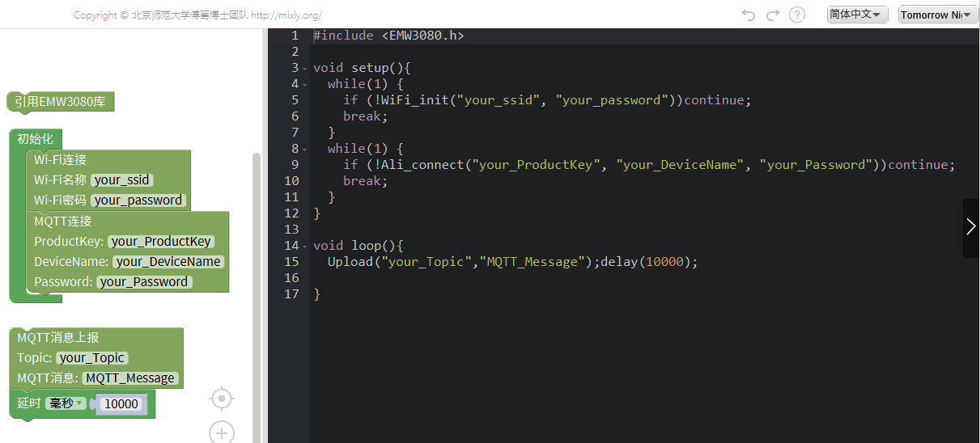Select the 初始化 block header

coord(36,139)
